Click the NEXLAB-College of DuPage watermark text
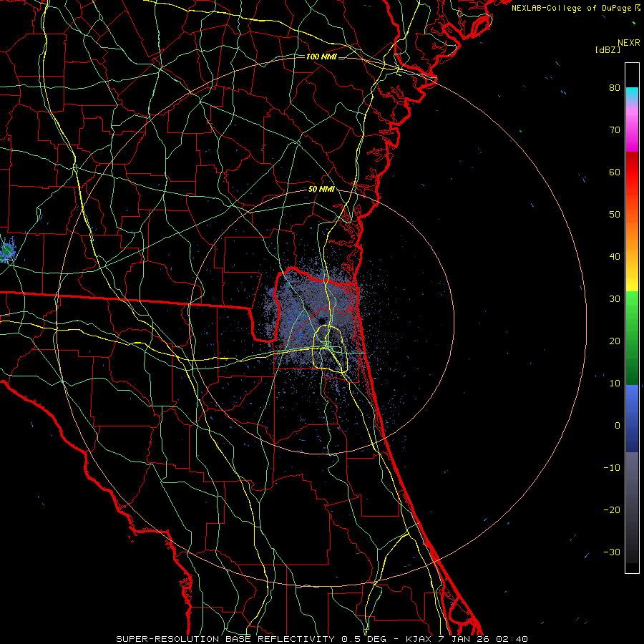Viewport: 644px width, 644px height. 572,8
